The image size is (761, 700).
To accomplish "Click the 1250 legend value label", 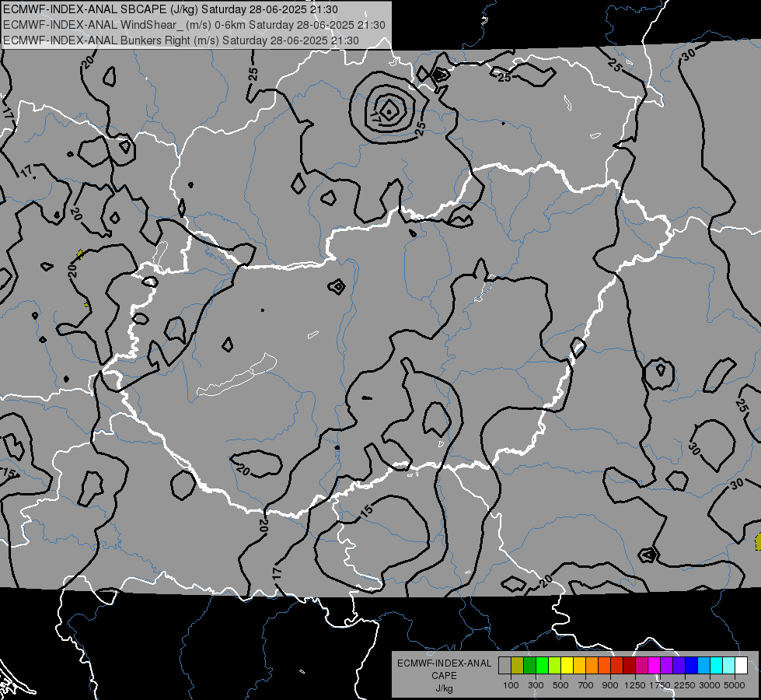I will click(x=635, y=685).
